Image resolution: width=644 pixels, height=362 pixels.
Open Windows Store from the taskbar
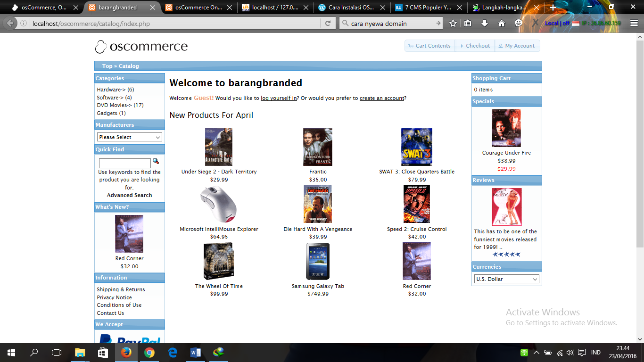[x=103, y=352]
